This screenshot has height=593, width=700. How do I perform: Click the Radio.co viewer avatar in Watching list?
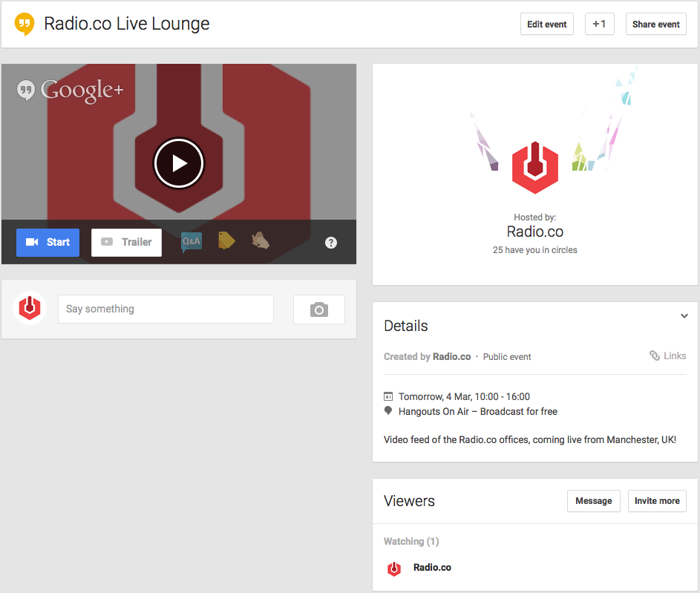click(x=393, y=569)
